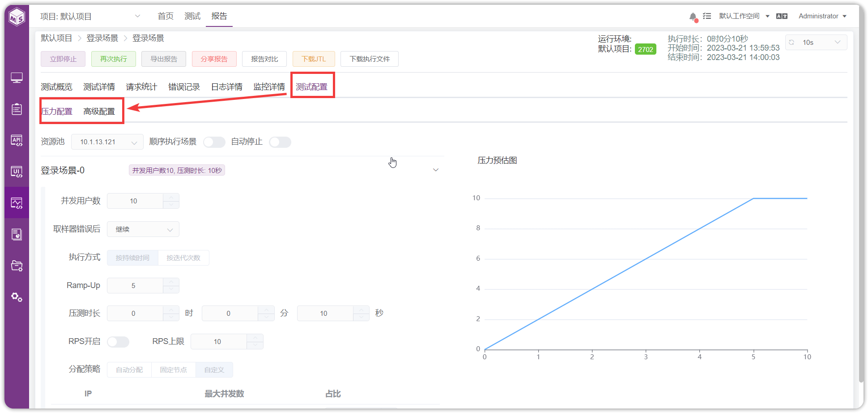
Task: Open the 测试 top menu
Action: [192, 16]
